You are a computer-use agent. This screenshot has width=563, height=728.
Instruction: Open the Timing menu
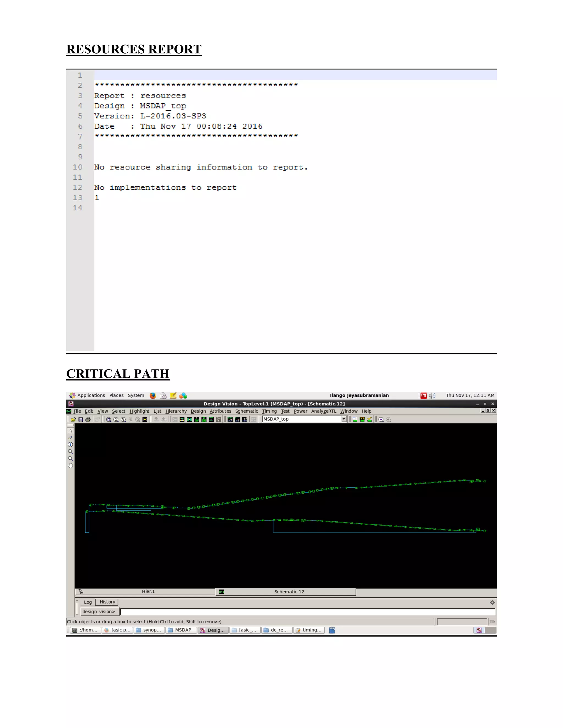point(269,411)
